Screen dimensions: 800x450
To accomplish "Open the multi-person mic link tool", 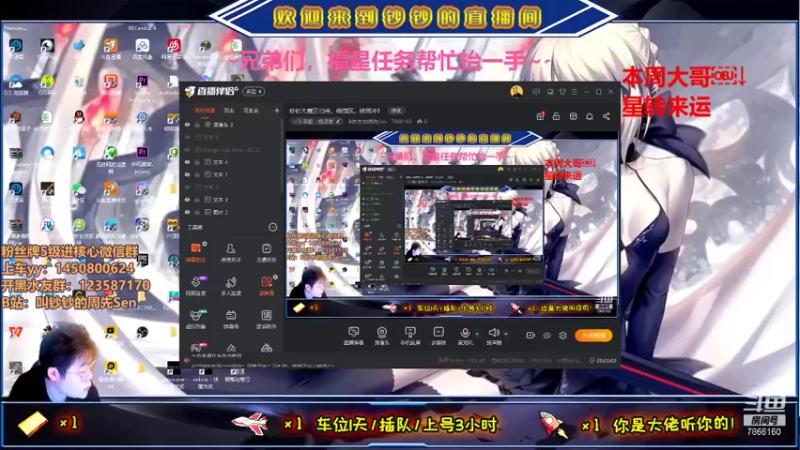I will point(231,286).
